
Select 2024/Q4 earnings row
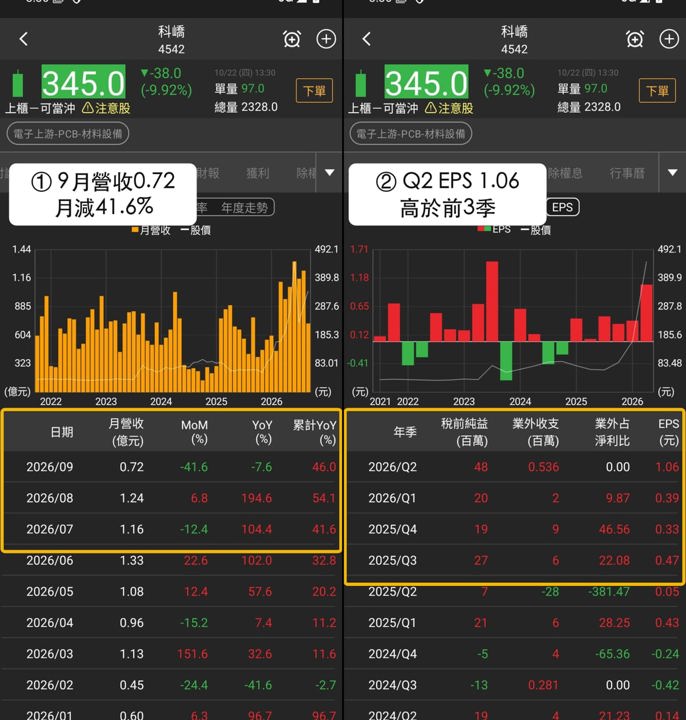515,654
